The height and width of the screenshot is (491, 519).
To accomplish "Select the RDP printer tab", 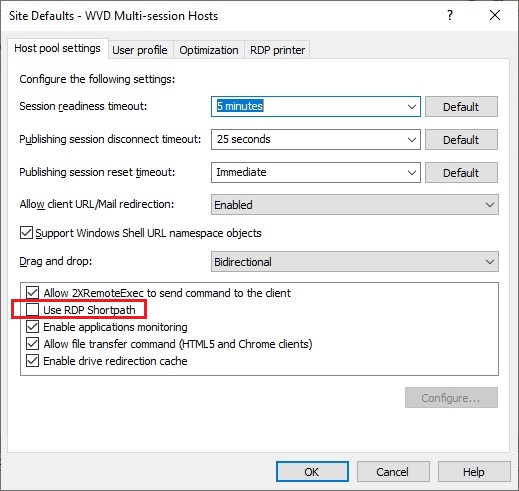I will [x=277, y=50].
